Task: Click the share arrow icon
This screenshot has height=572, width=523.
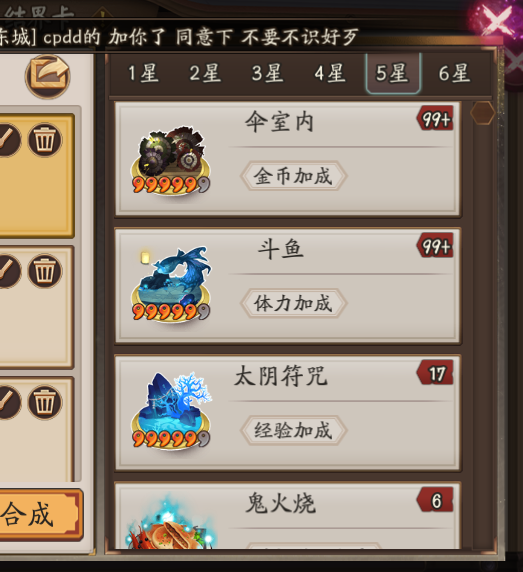Action: point(48,77)
